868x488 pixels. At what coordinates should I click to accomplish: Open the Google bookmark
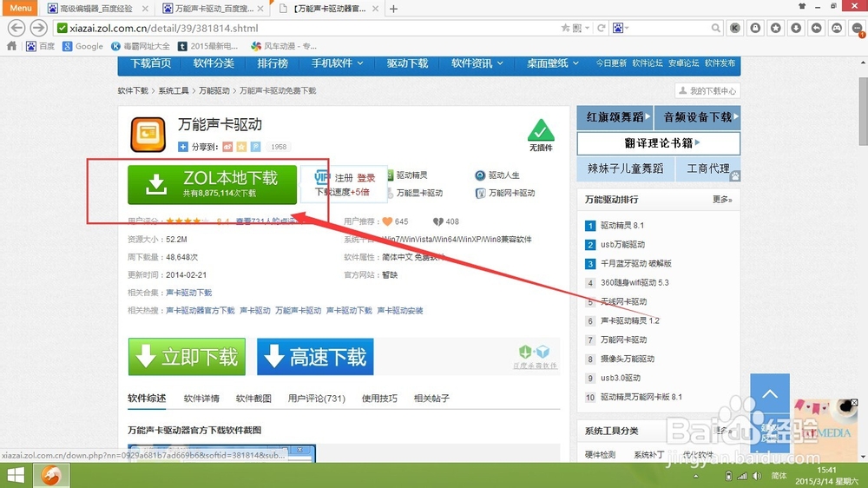pos(83,46)
